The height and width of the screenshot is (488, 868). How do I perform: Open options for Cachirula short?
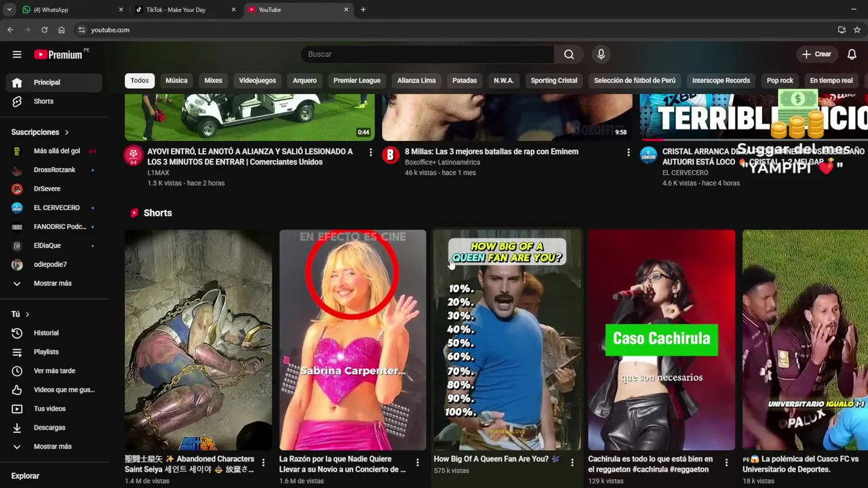726,463
